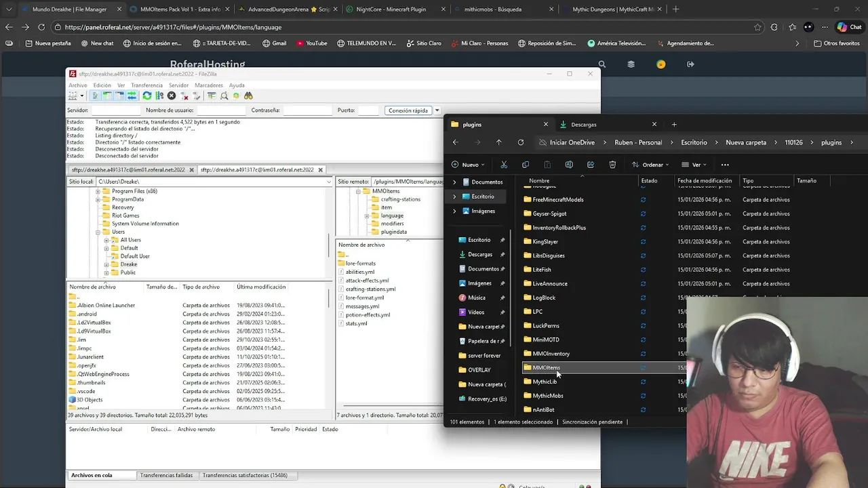
Task: Expand the Imágenes node in Explorer sidebar
Action: tap(454, 211)
